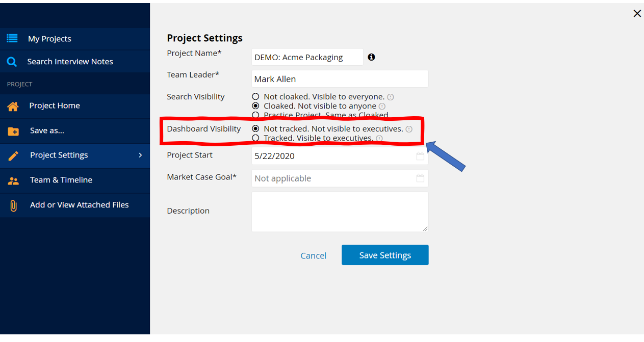The width and height of the screenshot is (644, 342).
Task: Click the paperclip Attached Files icon
Action: pyautogui.click(x=13, y=205)
